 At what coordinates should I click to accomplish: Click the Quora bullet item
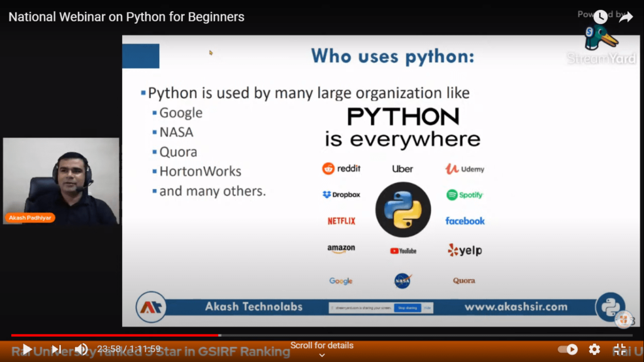click(x=178, y=152)
